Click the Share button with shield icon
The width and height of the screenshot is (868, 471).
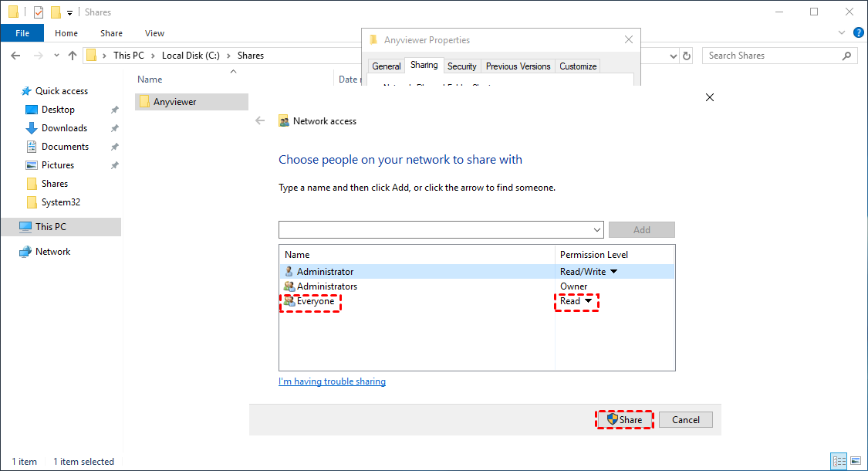click(625, 419)
